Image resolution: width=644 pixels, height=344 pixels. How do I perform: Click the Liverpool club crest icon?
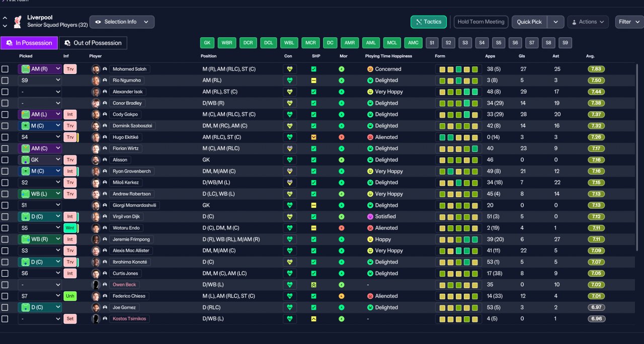(18, 21)
